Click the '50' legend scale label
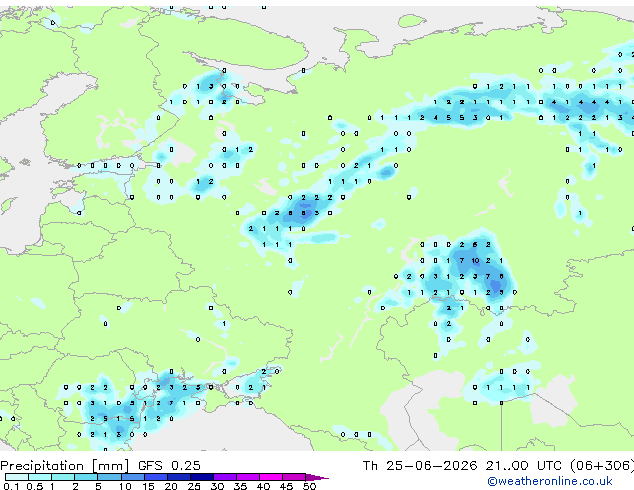This screenshot has width=634, height=490. (x=310, y=486)
